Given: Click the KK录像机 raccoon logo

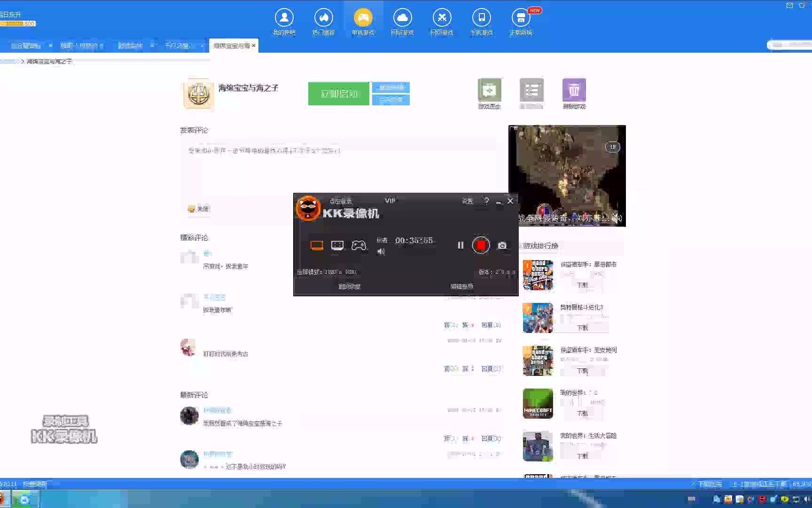Looking at the screenshot, I should [x=308, y=208].
